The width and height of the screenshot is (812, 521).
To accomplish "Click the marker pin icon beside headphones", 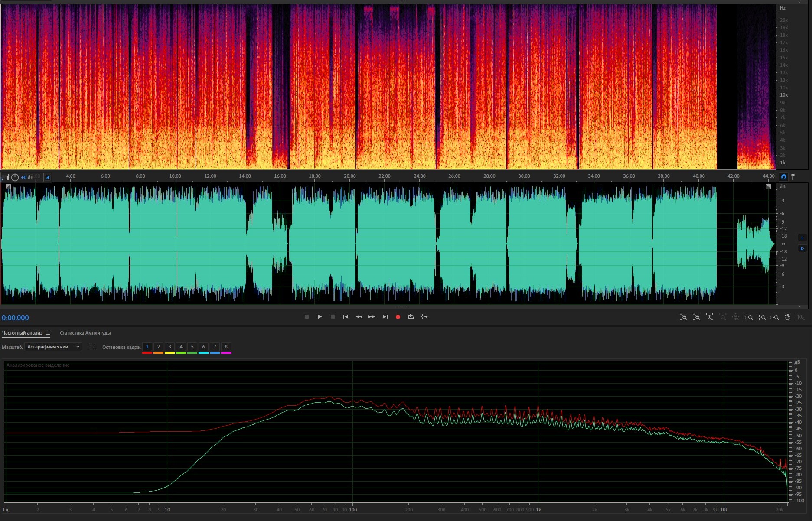I will click(793, 177).
